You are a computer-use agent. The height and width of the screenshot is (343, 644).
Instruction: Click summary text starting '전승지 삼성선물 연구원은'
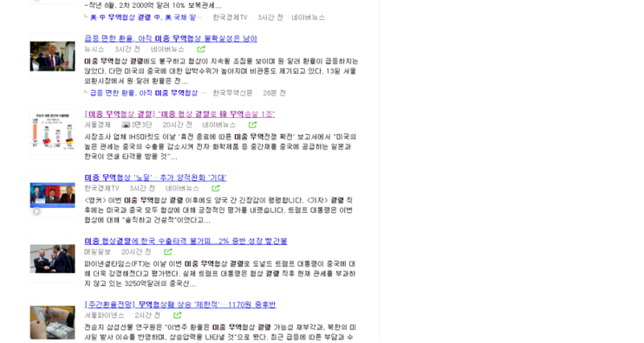220,333
